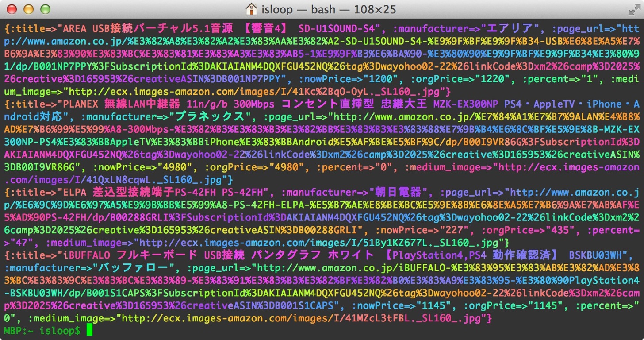Viewport: 644px width, 340px height.
Task: Close the Terminal window with red button
Action: coord(12,9)
